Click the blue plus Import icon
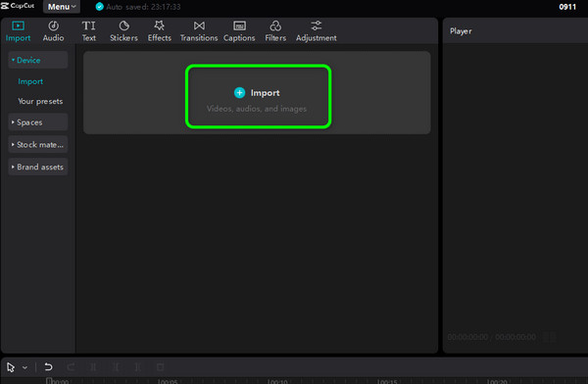 tap(240, 93)
